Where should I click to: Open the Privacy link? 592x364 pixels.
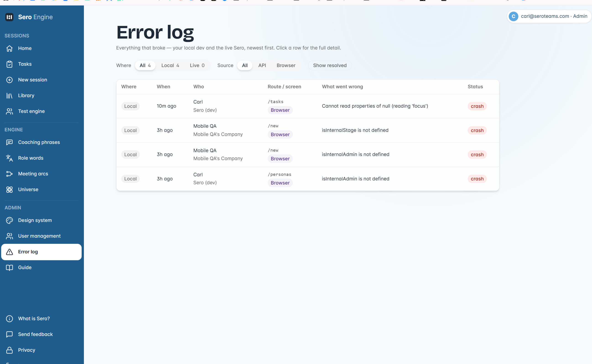(42, 350)
